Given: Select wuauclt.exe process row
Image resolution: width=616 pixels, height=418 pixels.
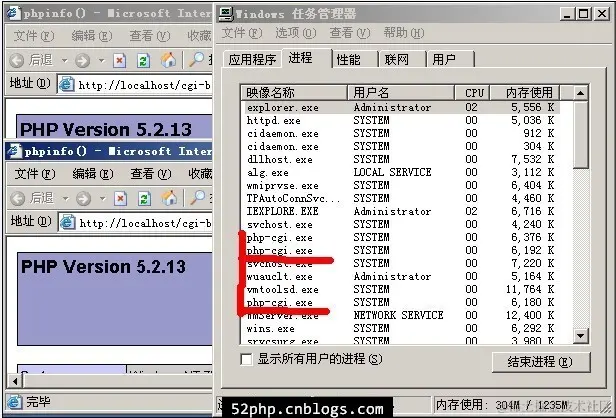Looking at the screenshot, I should click(x=400, y=277).
